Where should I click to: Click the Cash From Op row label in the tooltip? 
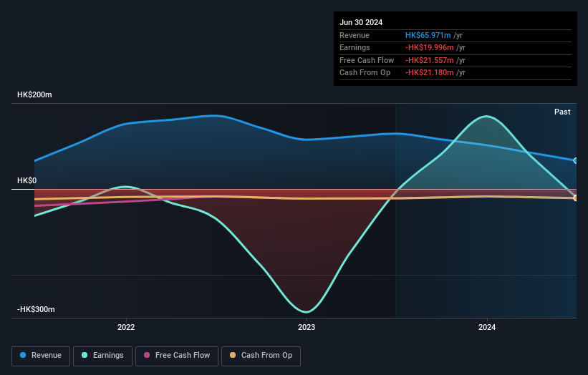click(365, 73)
